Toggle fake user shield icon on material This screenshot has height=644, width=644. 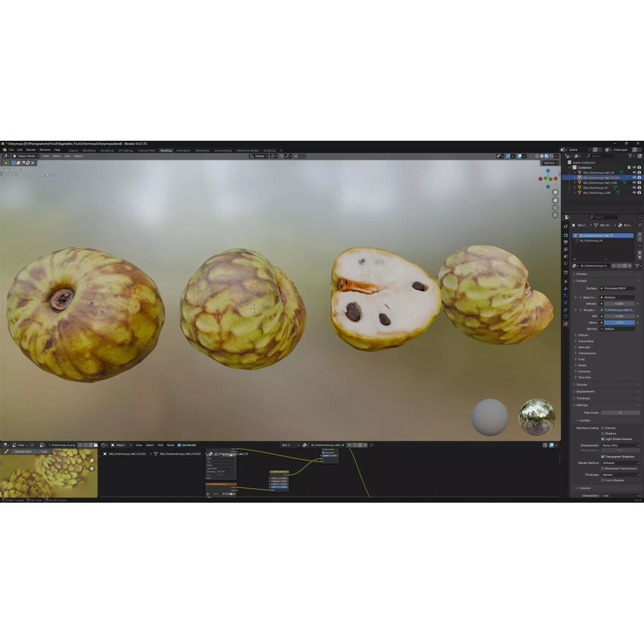[620, 266]
